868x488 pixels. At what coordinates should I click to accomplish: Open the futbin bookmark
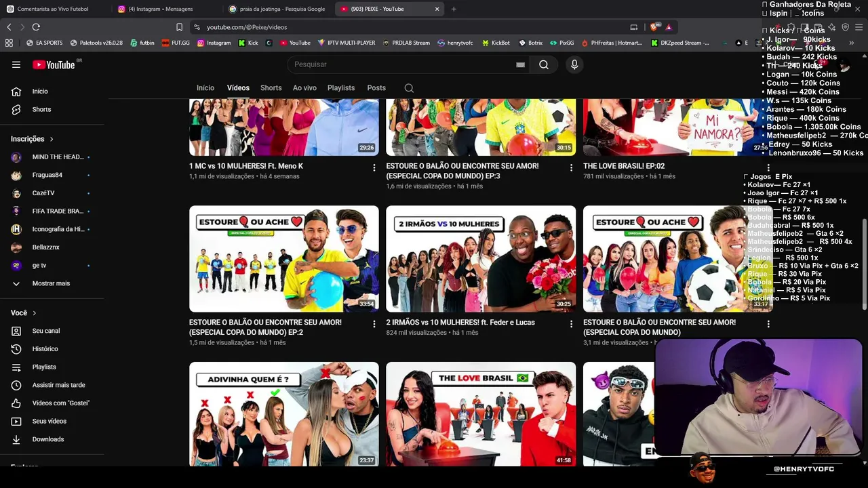141,43
